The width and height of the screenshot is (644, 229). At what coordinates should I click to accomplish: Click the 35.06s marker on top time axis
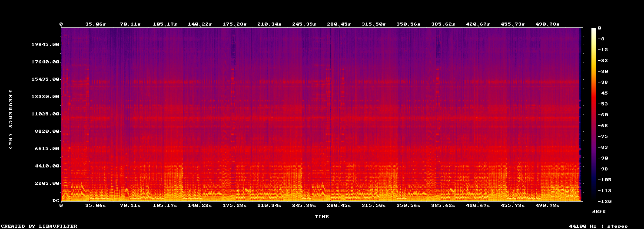click(96, 24)
